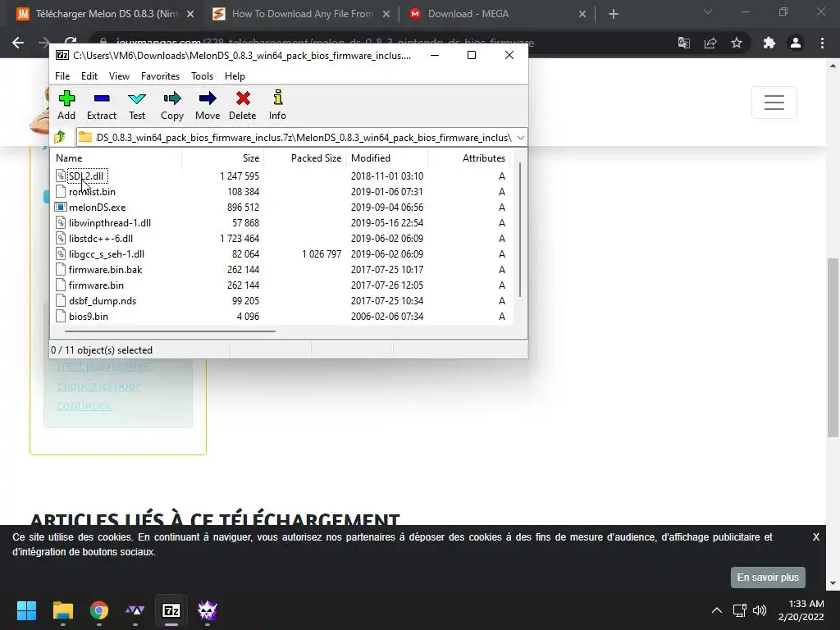Open the Info toolbar icon

click(x=277, y=105)
